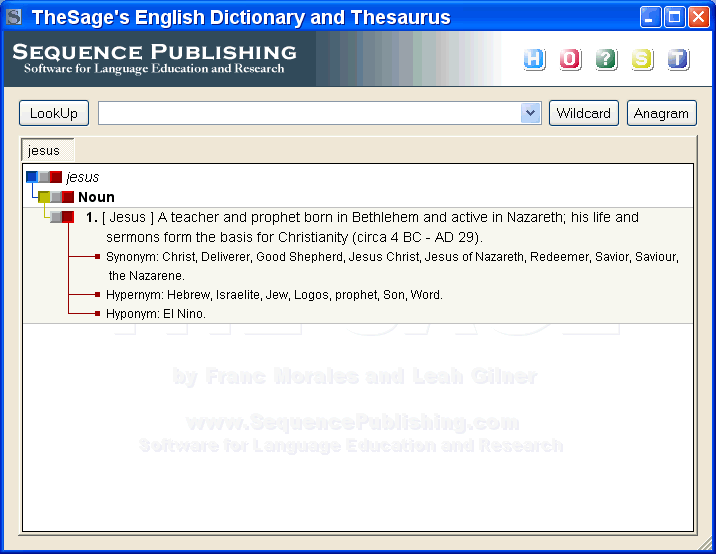Select the jesus results tab
The image size is (716, 554).
tap(47, 150)
